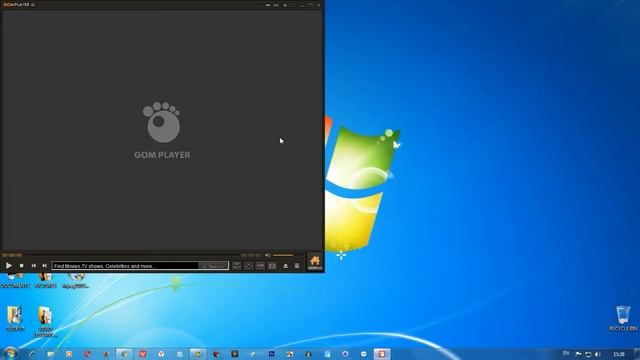Viewport: 640px width, 360px height.
Task: Click the EN language indicator in the taskbar
Action: tap(566, 353)
